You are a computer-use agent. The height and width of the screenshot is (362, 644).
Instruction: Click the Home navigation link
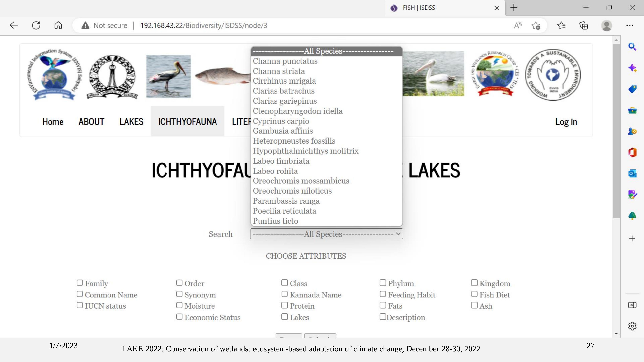[x=53, y=122]
